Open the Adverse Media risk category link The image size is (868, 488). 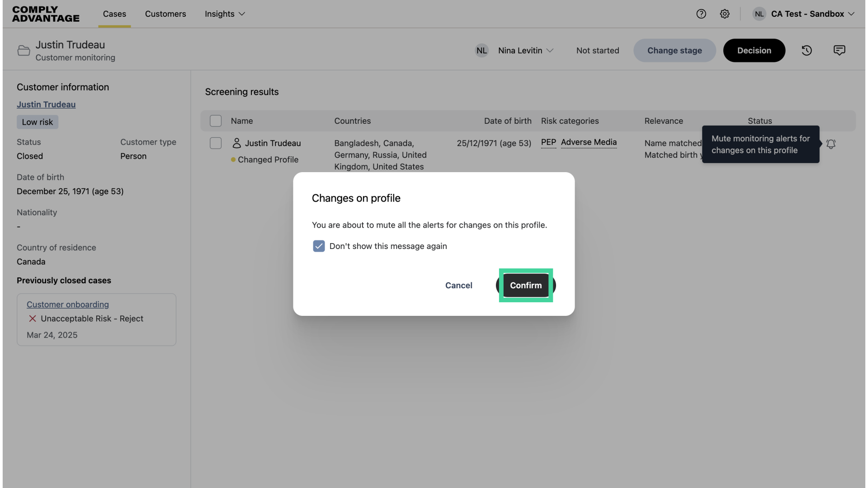tap(589, 142)
